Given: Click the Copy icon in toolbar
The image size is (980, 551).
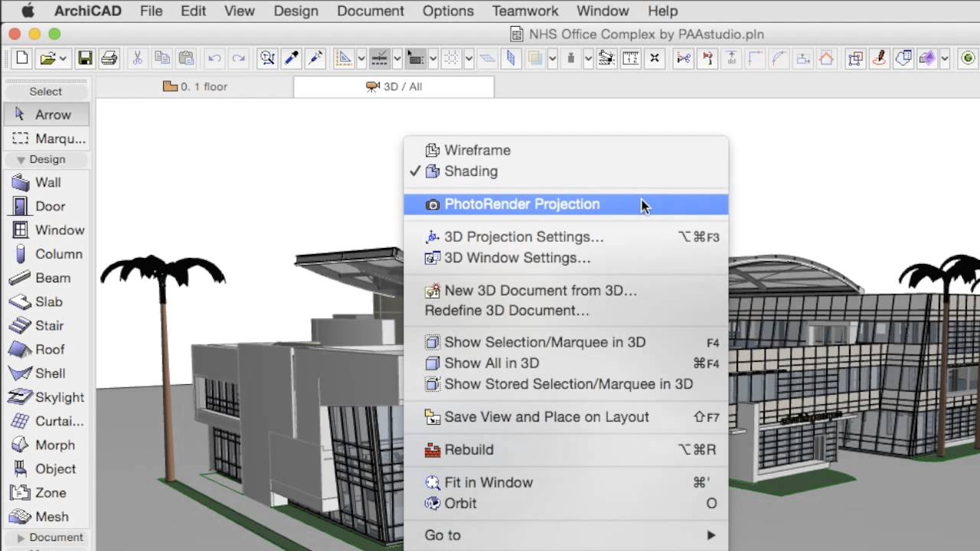Looking at the screenshot, I should pos(162,58).
